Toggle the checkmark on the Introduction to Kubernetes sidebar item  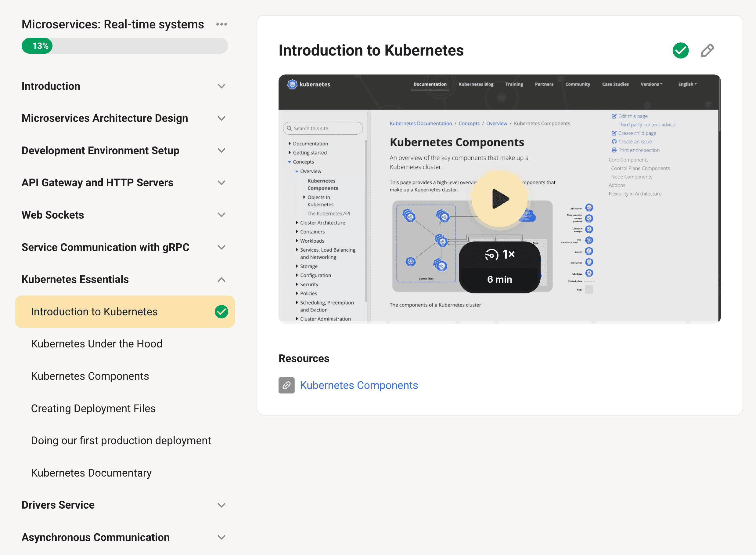coord(221,312)
